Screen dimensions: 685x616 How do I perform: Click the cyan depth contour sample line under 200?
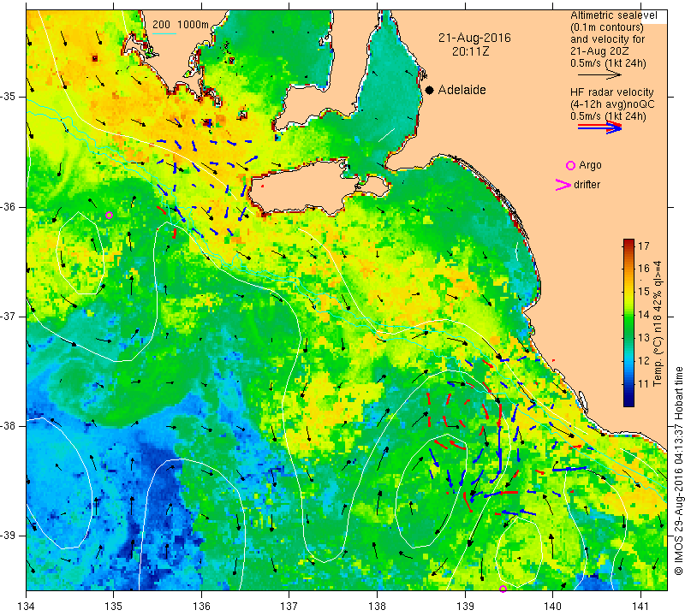point(164,33)
